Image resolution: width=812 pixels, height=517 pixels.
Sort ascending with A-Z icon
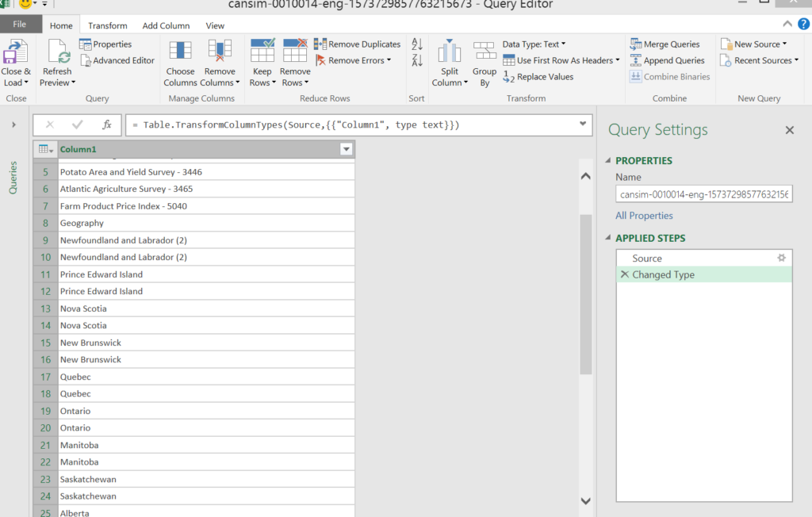(x=417, y=45)
